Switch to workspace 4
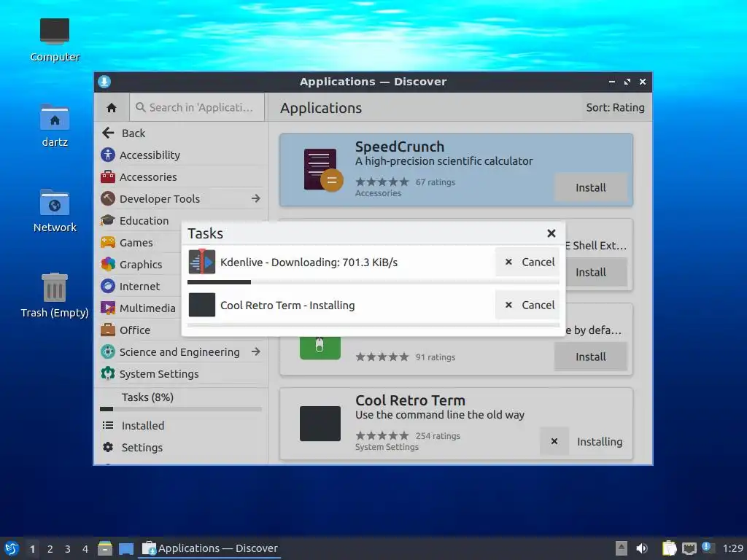747x560 pixels. tap(85, 549)
